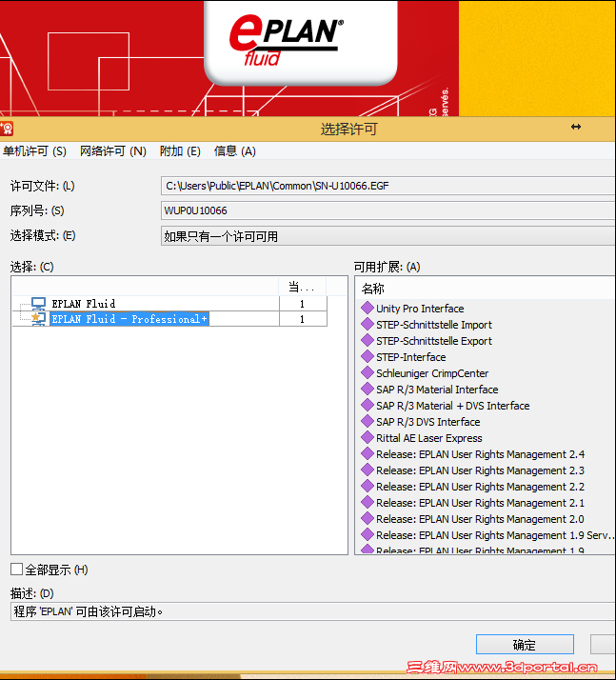
Task: Click diamond icon beside User Rights Management 2.4
Action: 368,453
